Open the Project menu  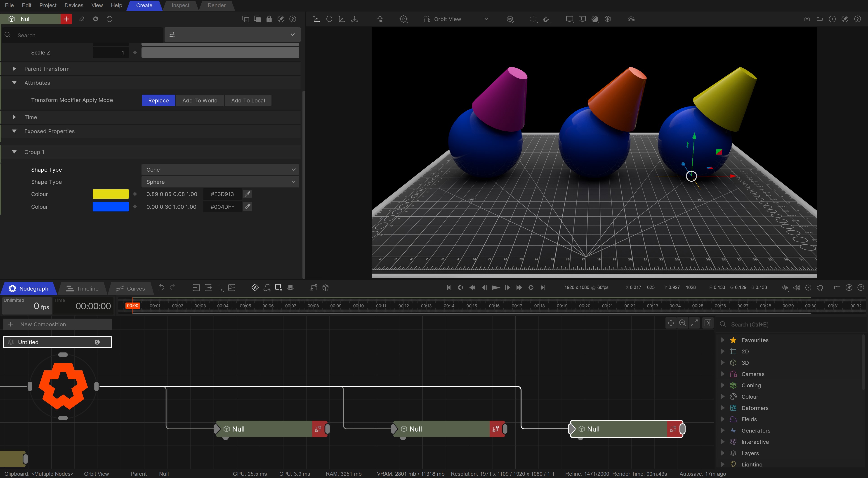point(48,5)
